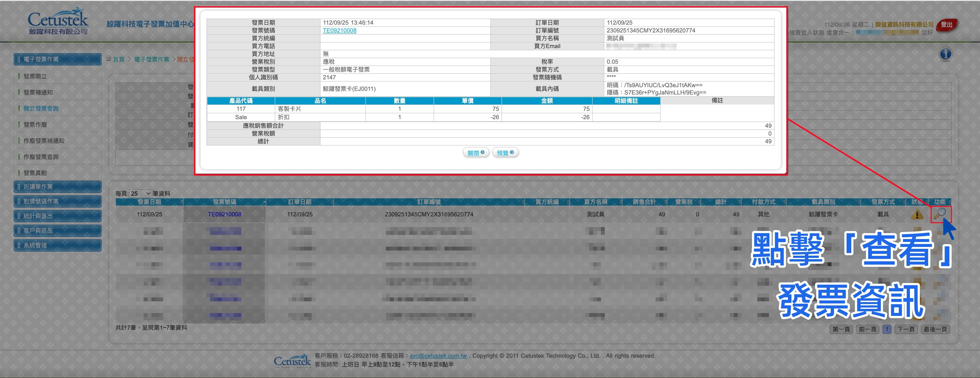Select 發票補通知 in the sidebar
Screen dimensions: 980x378
coord(38,92)
